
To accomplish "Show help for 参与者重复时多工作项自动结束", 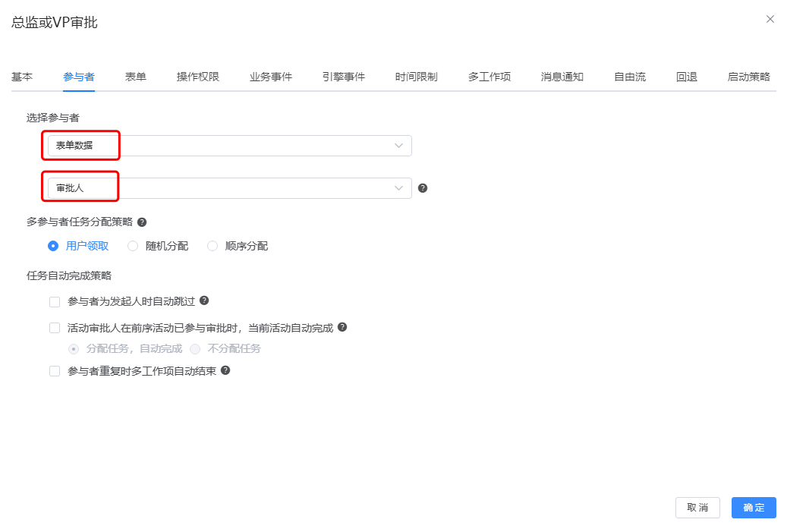I will (x=225, y=370).
